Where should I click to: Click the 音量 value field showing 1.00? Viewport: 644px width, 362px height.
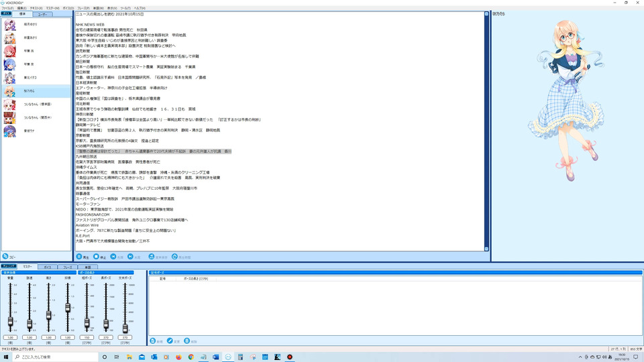point(10,337)
